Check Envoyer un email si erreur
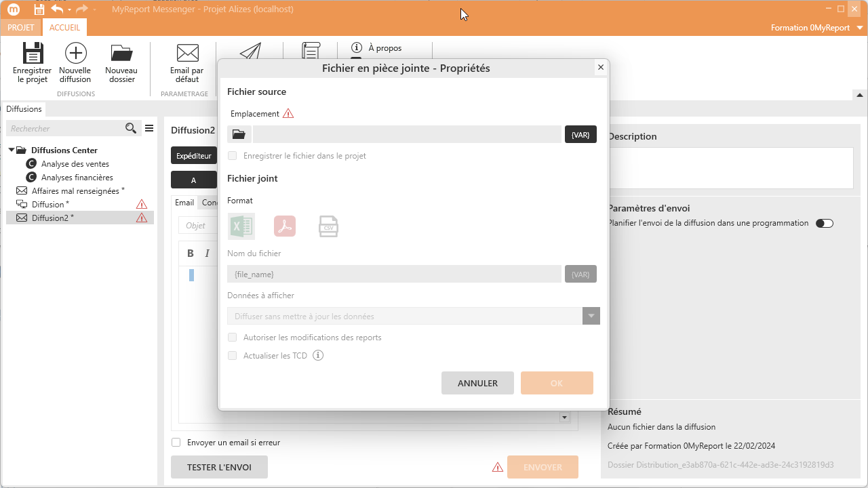This screenshot has height=488, width=868. (x=176, y=443)
